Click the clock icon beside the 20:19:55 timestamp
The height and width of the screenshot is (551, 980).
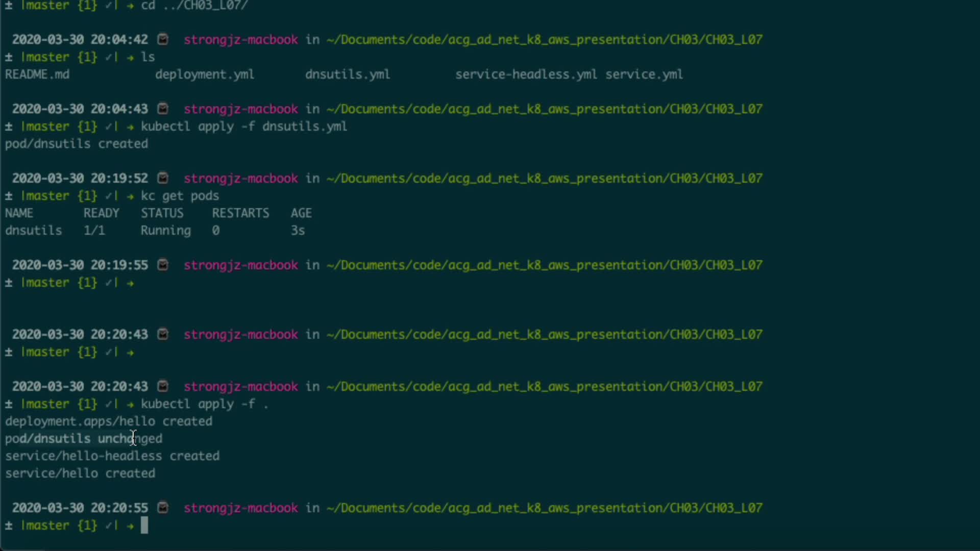point(163,265)
